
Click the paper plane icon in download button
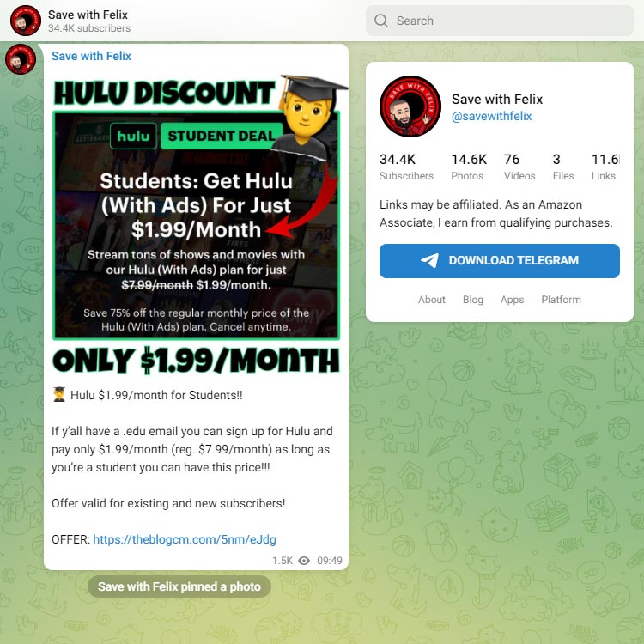click(429, 260)
